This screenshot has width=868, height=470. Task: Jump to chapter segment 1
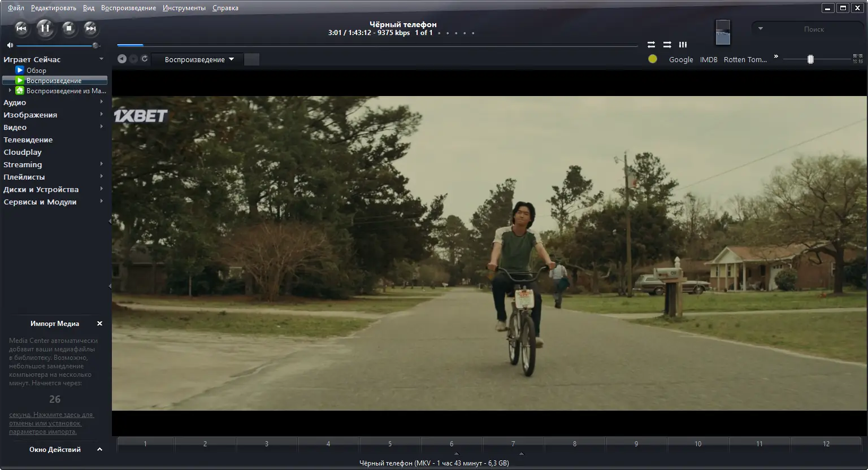click(145, 444)
